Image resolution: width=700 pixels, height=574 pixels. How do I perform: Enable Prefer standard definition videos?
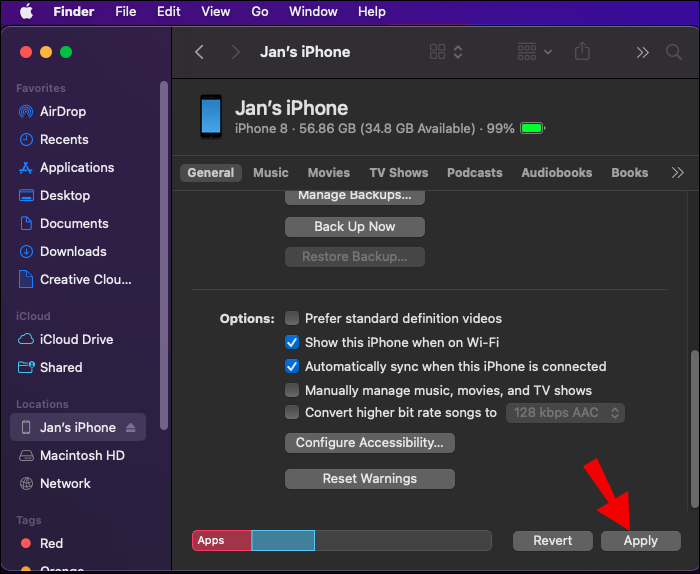292,318
